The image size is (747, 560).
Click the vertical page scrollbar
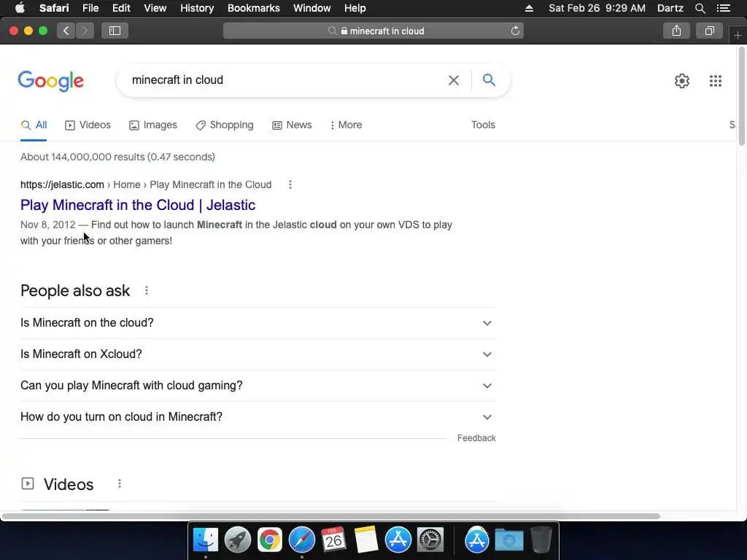coord(742,97)
